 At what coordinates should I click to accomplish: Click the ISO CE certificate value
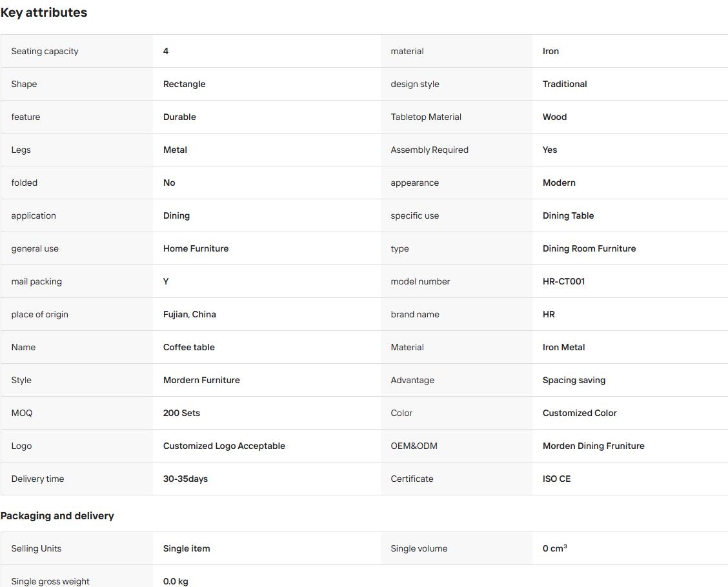[557, 479]
